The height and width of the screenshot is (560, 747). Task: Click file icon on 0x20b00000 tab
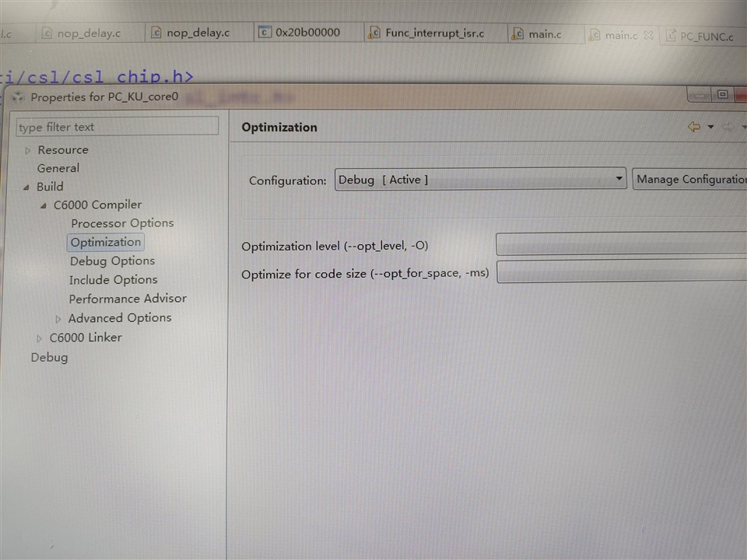265,32
